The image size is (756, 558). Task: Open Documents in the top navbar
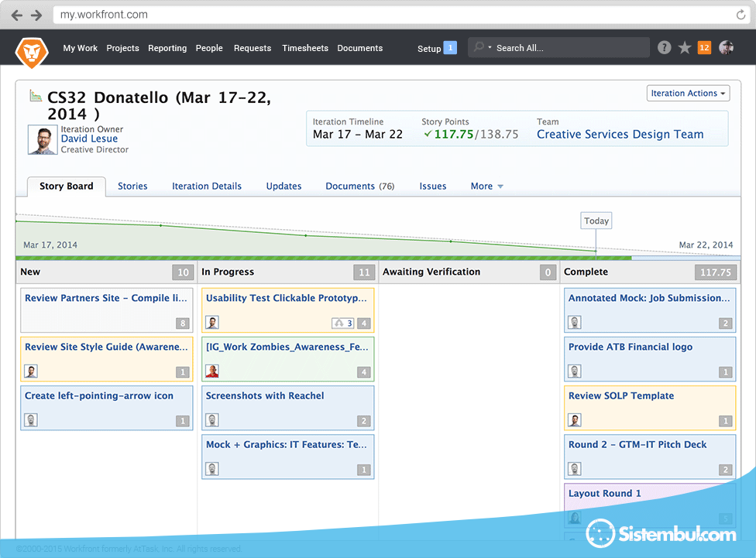pyautogui.click(x=360, y=48)
